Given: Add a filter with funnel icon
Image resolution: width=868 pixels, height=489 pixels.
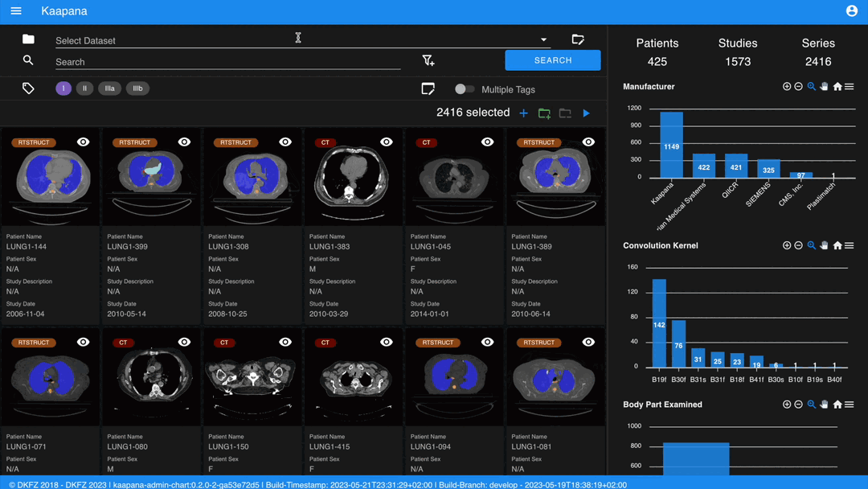Looking at the screenshot, I should click(428, 60).
